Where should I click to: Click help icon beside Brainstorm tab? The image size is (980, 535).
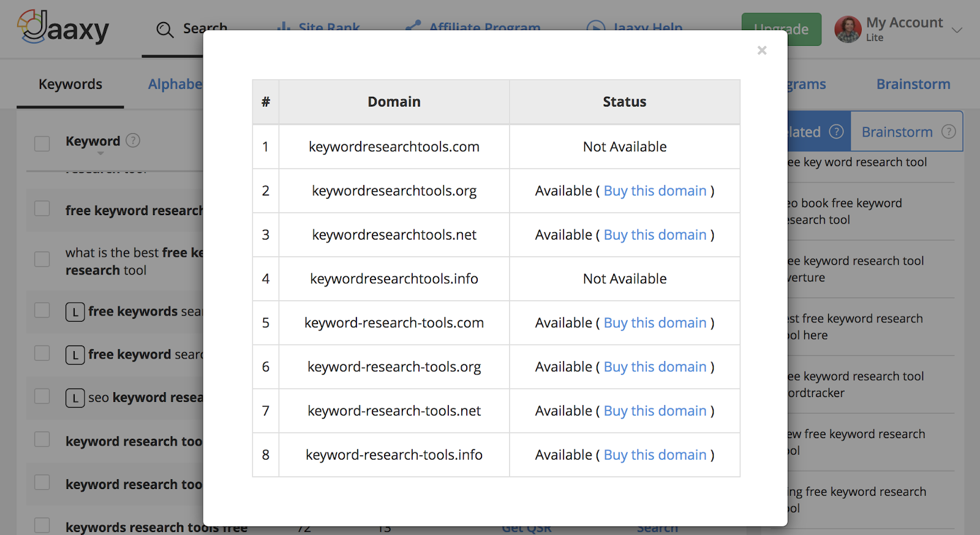pyautogui.click(x=948, y=132)
